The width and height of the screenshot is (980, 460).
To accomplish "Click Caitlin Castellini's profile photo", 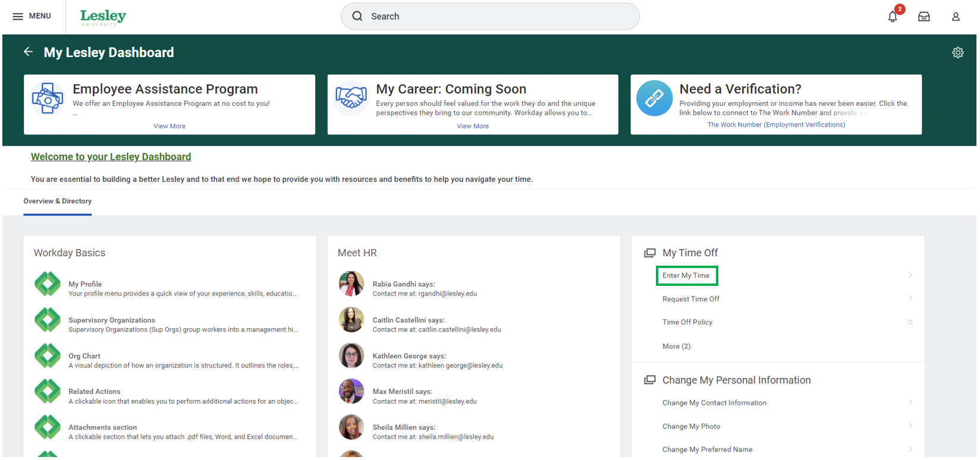I will 351,320.
